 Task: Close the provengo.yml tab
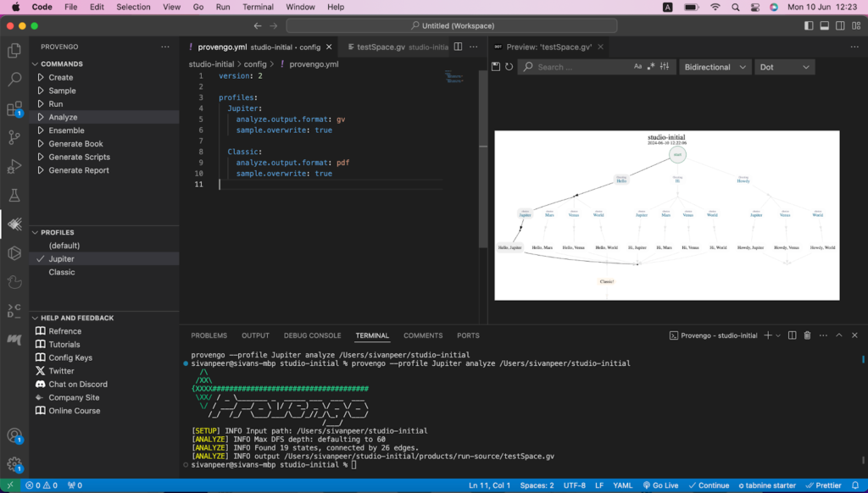(x=329, y=47)
